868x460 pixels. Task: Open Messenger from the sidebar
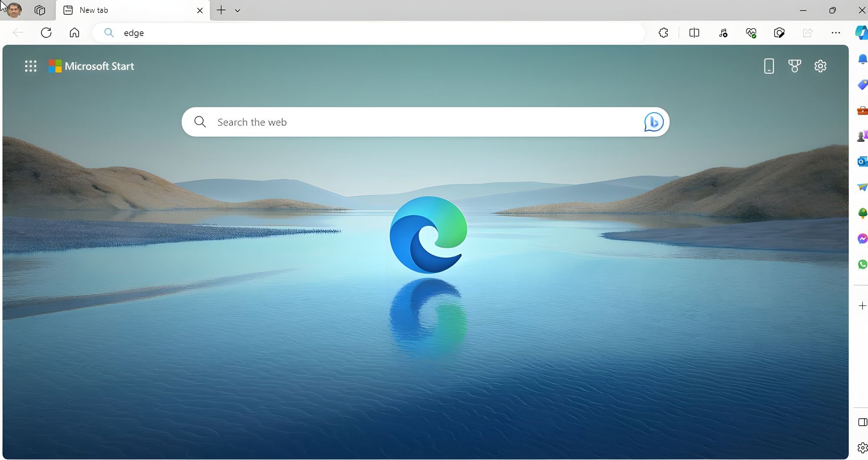coord(862,239)
